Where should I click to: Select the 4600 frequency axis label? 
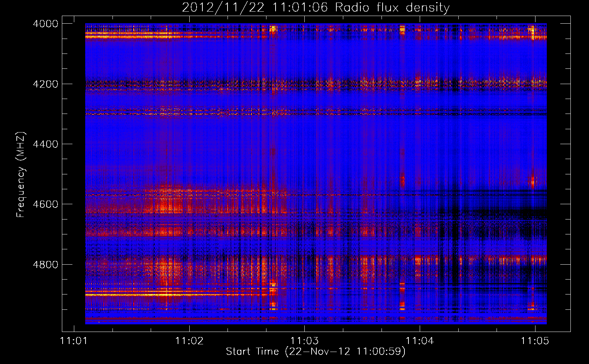(46, 204)
